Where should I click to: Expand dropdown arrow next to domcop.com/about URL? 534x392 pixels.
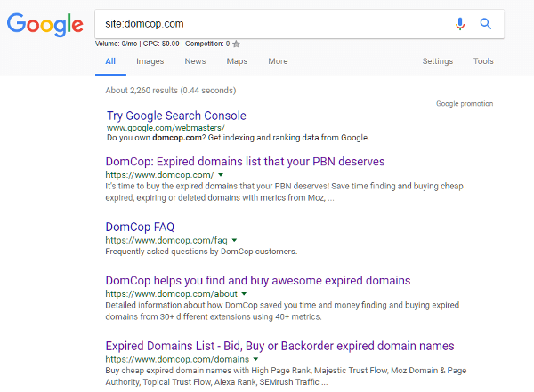[x=244, y=294]
